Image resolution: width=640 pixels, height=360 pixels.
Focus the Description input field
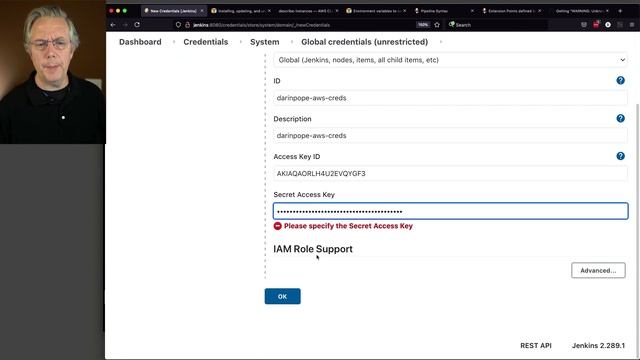[x=450, y=136]
